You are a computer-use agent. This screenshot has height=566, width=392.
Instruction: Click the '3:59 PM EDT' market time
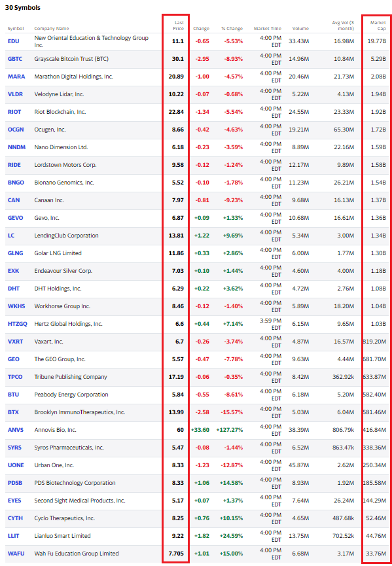[x=270, y=324]
